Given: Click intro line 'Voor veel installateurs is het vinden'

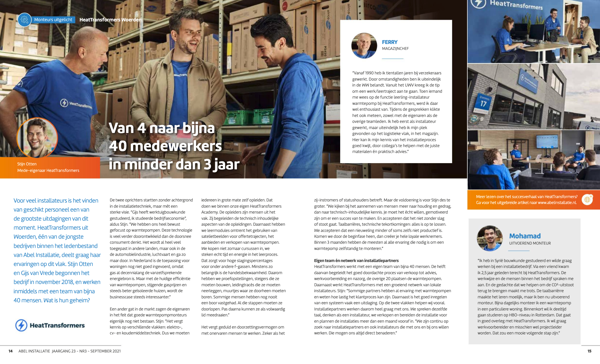Looking at the screenshot, I should click(56, 201).
